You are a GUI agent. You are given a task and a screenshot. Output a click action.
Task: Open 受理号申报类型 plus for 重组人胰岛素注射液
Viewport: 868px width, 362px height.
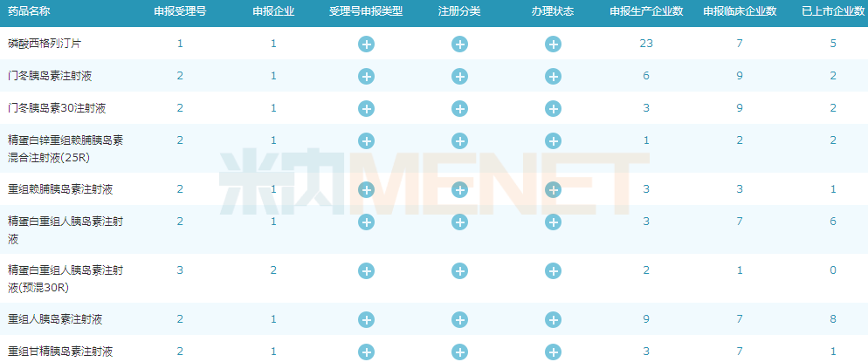click(x=366, y=319)
